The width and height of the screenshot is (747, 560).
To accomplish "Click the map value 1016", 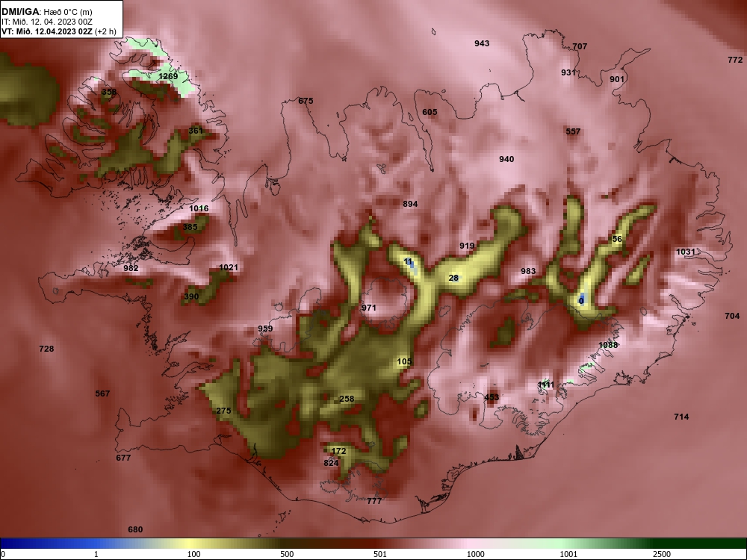I will [x=199, y=208].
